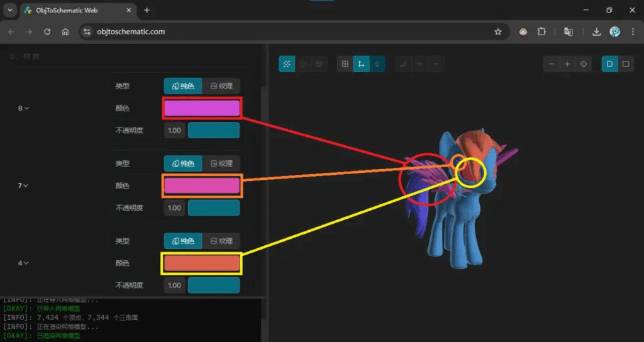
Task: Switch to voxel mesh view mode
Action: (x=303, y=64)
